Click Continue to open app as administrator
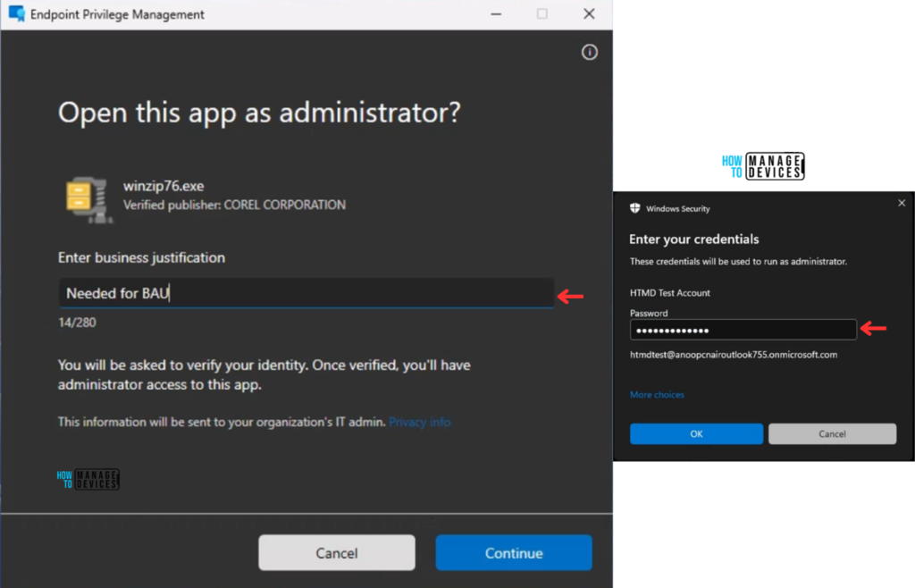Screen dimensions: 915x588 pyautogui.click(x=514, y=552)
